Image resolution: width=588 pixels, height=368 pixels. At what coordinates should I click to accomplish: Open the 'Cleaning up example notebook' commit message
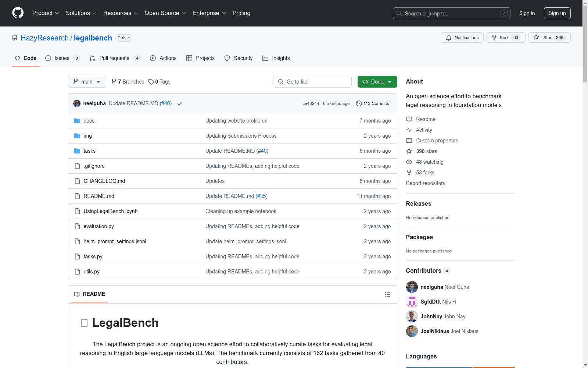tap(241, 211)
